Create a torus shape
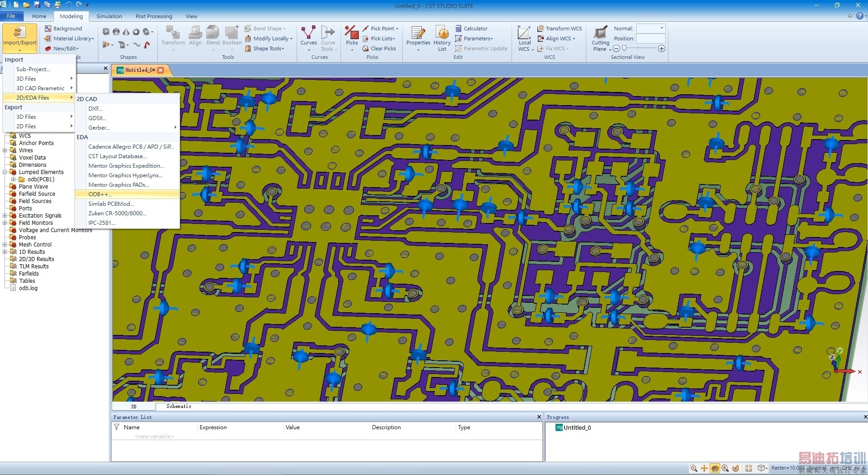This screenshot has height=475, width=868. (x=136, y=32)
